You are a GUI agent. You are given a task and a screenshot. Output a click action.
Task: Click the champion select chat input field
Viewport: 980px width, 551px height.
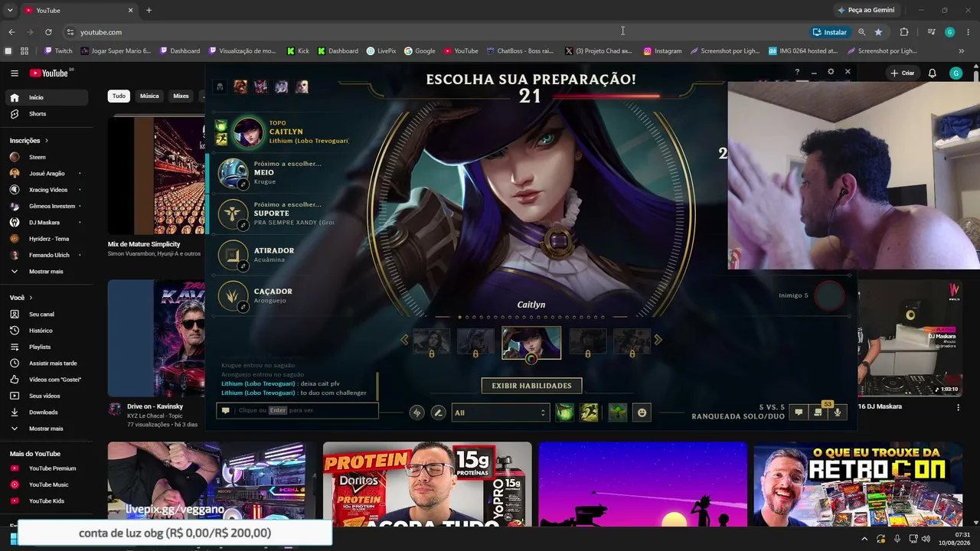[297, 410]
